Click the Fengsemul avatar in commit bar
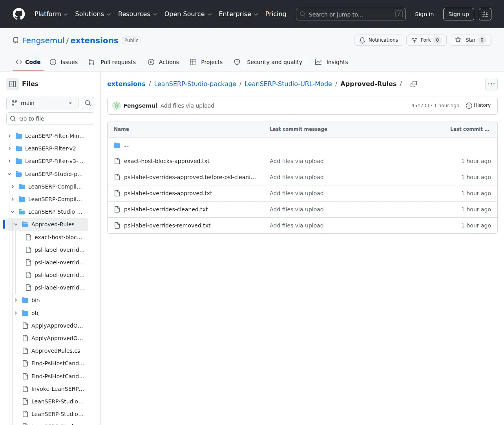This screenshot has width=504, height=425. pos(117,106)
